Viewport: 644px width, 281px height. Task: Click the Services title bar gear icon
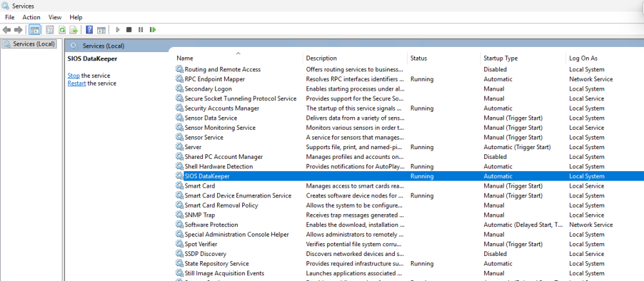coord(5,6)
